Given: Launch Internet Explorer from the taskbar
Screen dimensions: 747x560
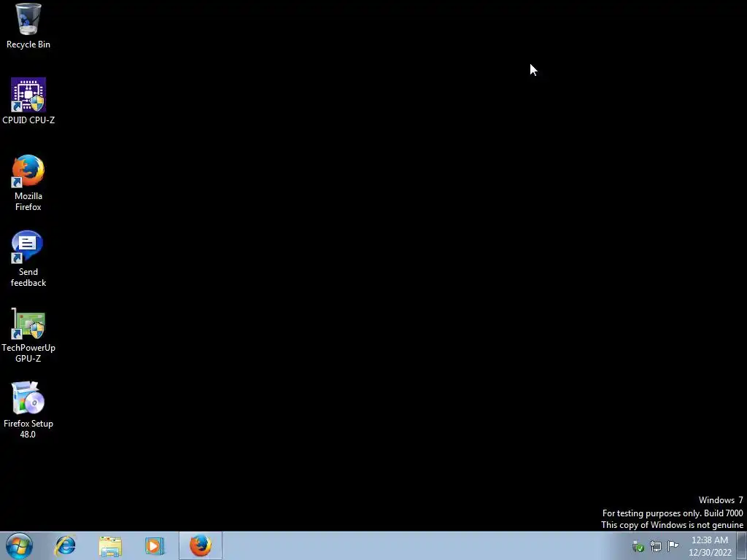Looking at the screenshot, I should coord(65,545).
